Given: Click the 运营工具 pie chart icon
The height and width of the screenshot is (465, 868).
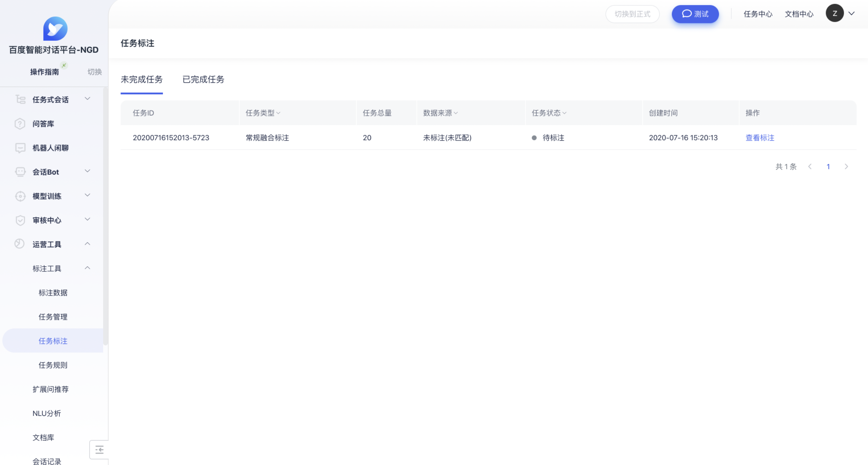Looking at the screenshot, I should click(x=19, y=244).
